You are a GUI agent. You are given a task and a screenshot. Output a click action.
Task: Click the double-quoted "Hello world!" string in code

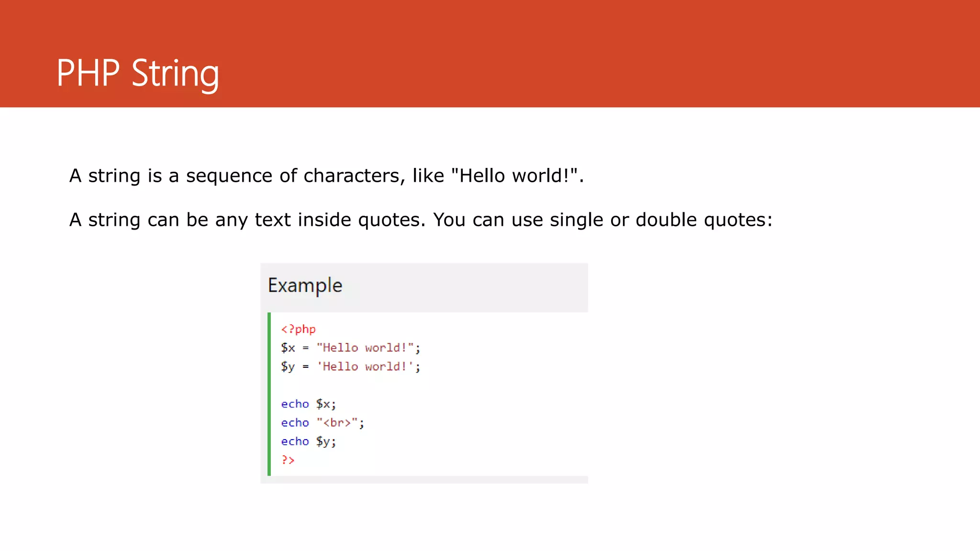365,348
